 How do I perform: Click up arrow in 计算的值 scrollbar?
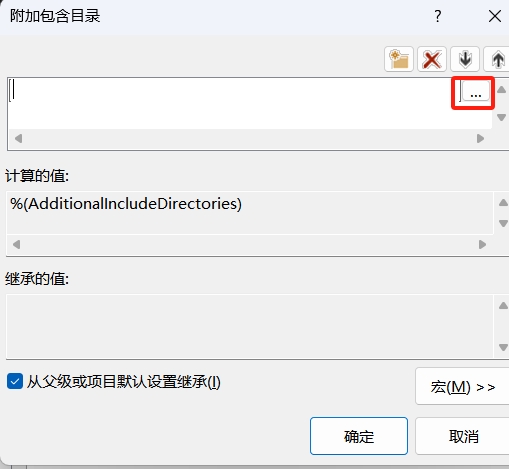503,202
